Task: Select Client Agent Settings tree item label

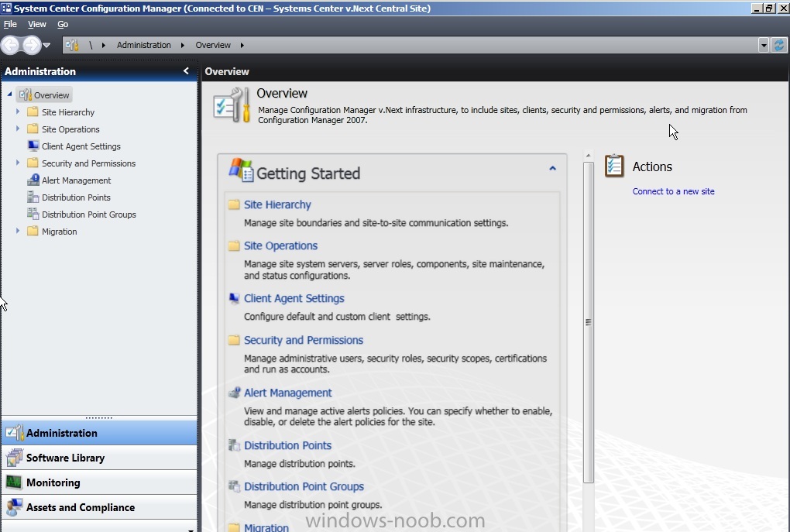Action: point(81,146)
